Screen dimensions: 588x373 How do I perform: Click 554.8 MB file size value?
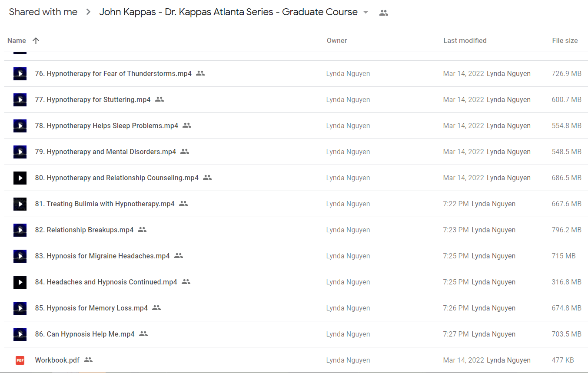coord(566,126)
